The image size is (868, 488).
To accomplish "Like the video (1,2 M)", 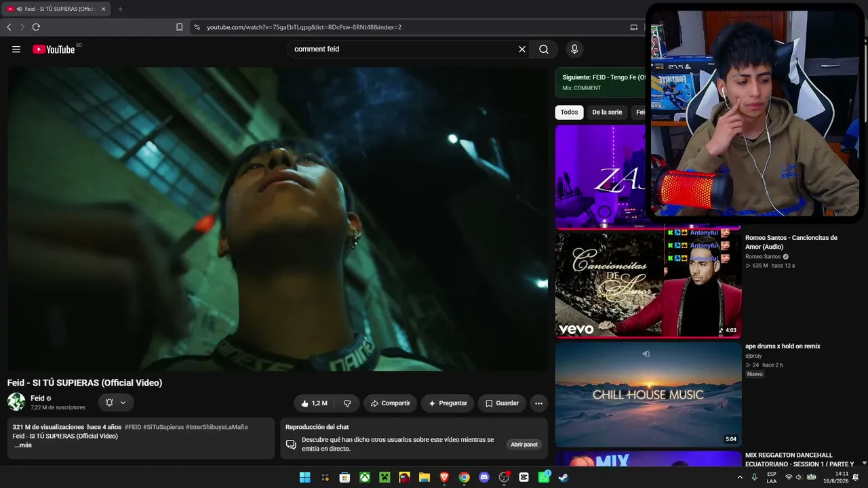I will point(314,403).
